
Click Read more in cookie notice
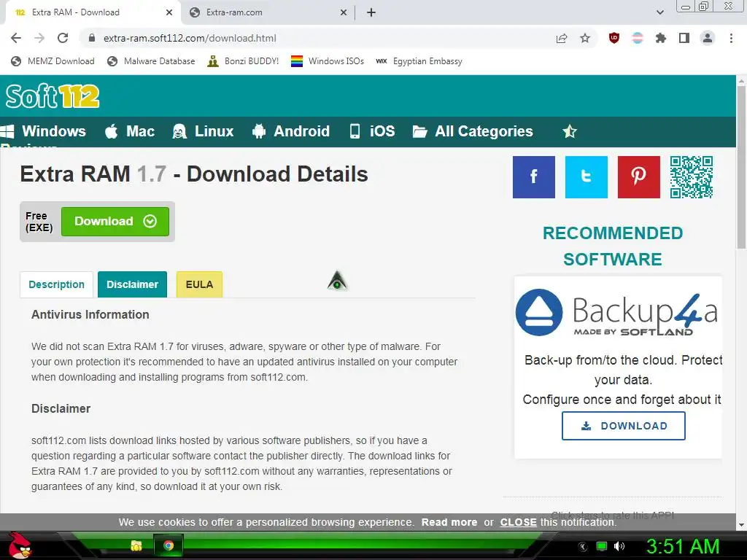pos(449,522)
